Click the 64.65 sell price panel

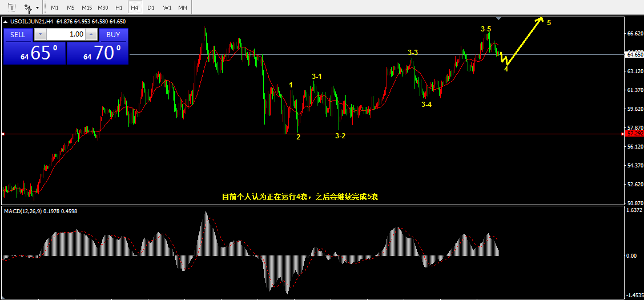(34, 53)
